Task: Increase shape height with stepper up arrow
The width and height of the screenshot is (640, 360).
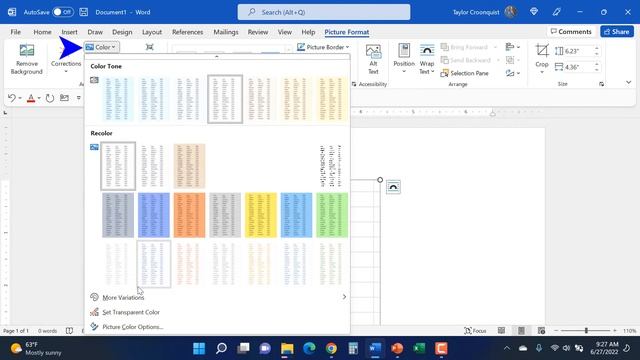Action: [x=597, y=49]
